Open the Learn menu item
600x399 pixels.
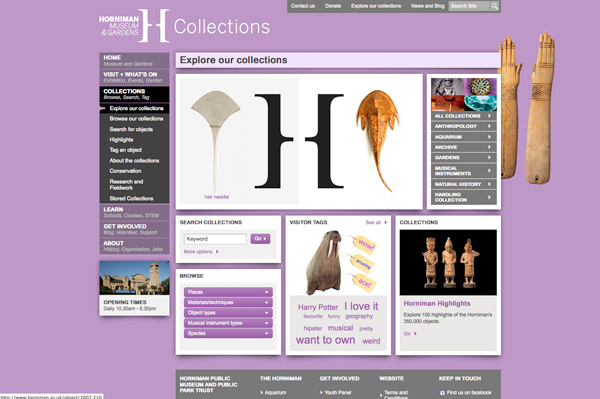pos(134,212)
